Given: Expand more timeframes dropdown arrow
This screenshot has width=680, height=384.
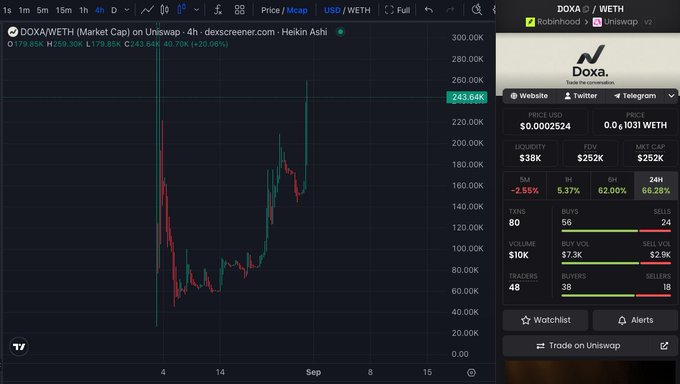Looking at the screenshot, I should (127, 10).
